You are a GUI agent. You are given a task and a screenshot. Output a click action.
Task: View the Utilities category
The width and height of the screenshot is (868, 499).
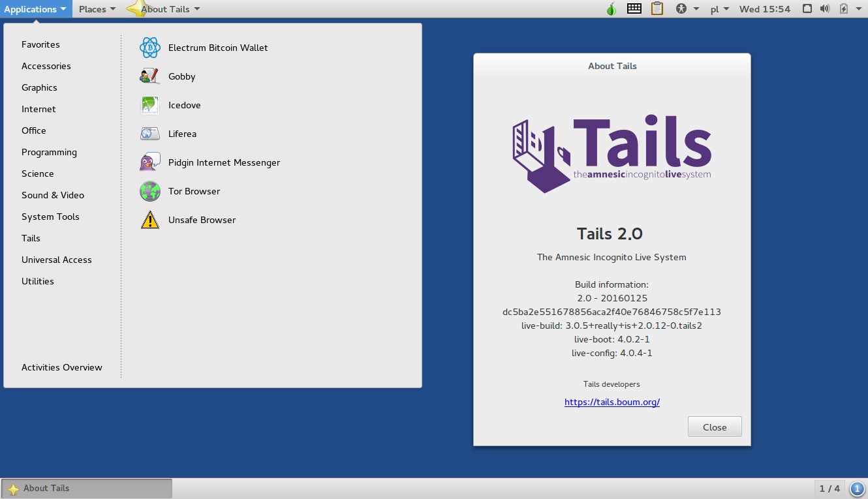tap(38, 281)
